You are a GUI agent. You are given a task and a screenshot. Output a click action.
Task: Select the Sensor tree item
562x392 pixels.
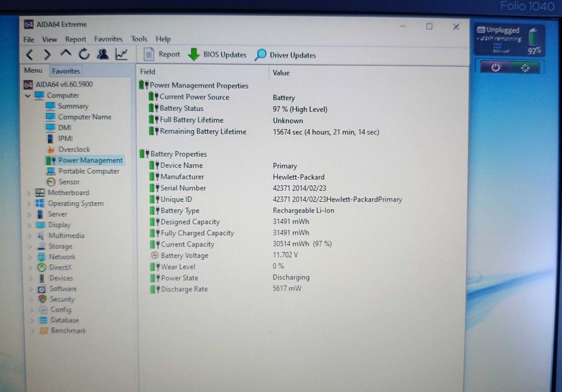click(64, 181)
